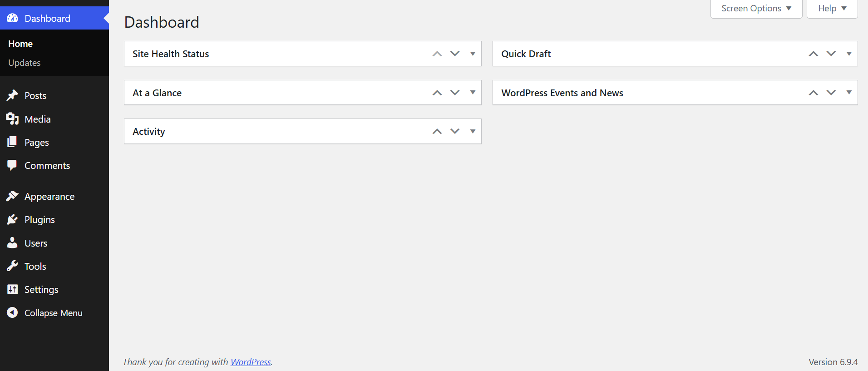Move Activity widget down
This screenshot has width=868, height=371.
point(455,131)
